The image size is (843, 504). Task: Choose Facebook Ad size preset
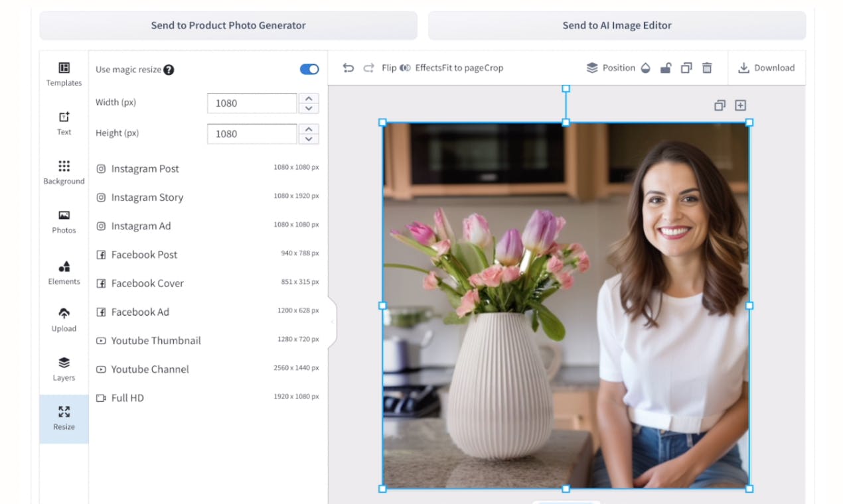(x=208, y=312)
